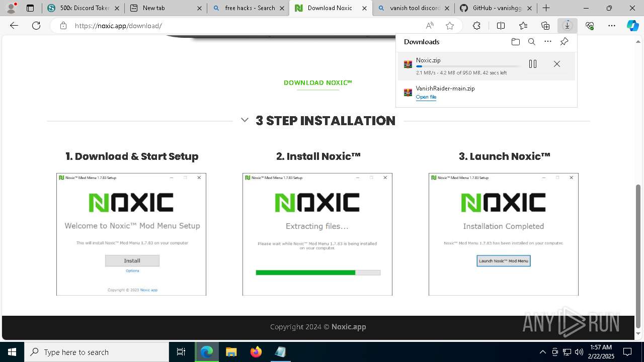Toggle the Downloads toolbar button
644x362 pixels.
pyautogui.click(x=567, y=26)
